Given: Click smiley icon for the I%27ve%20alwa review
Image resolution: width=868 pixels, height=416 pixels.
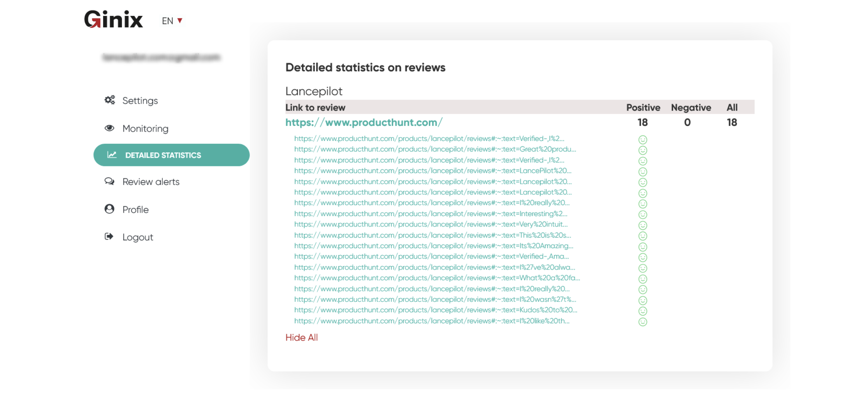Looking at the screenshot, I should pyautogui.click(x=643, y=268).
